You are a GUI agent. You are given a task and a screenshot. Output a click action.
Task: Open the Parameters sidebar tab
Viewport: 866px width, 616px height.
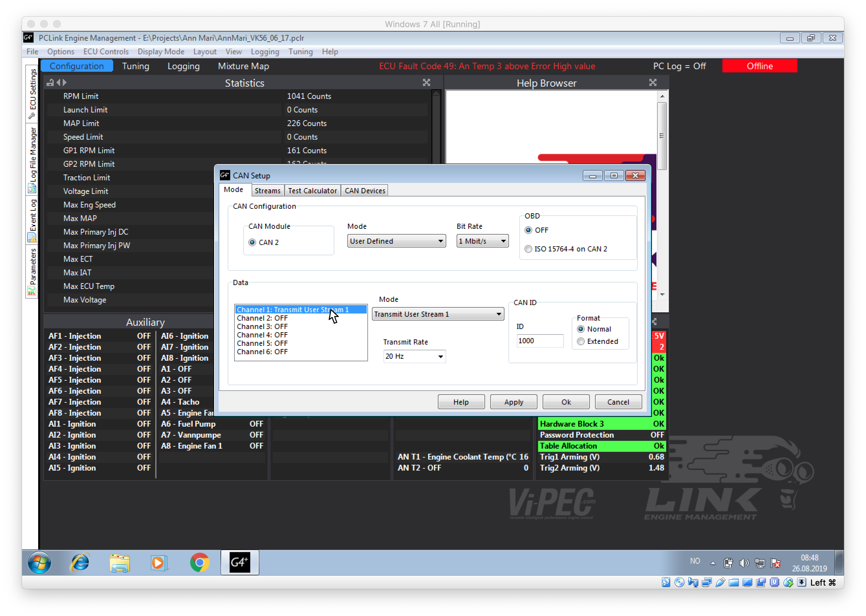click(x=33, y=271)
